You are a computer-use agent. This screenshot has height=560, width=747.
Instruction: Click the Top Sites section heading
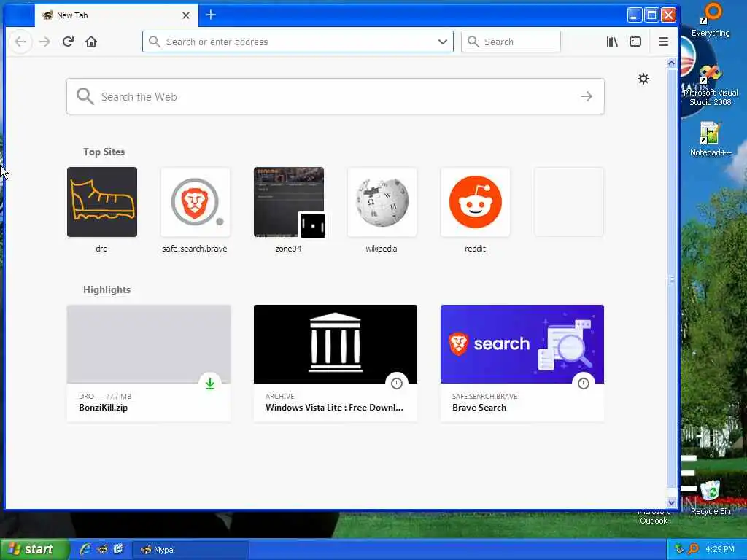click(104, 152)
